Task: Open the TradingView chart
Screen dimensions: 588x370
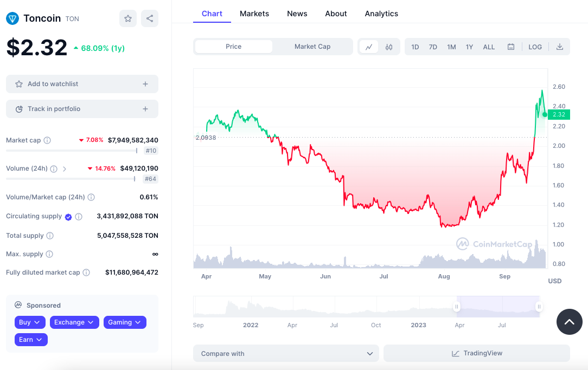Action: pyautogui.click(x=477, y=353)
